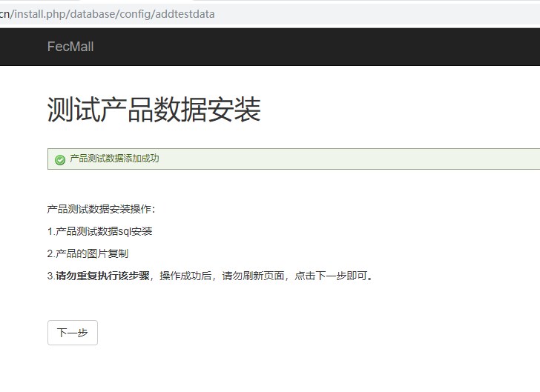
Task: Click the 产品测试数据添加成功 message text
Action: pyautogui.click(x=114, y=159)
